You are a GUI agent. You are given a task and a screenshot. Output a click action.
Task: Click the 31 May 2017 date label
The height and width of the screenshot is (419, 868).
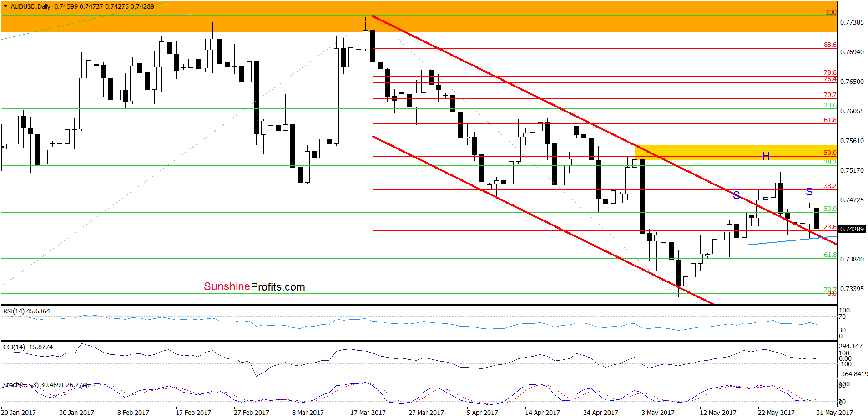834,413
